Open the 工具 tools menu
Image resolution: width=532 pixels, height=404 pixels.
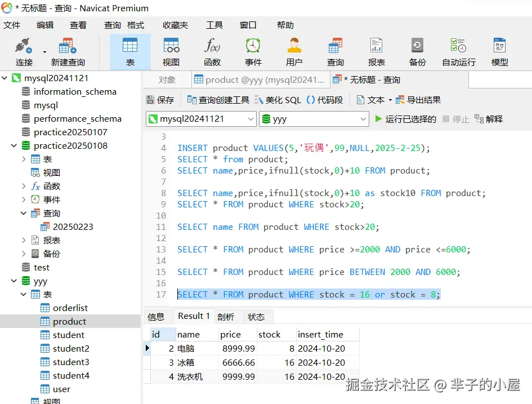coord(214,25)
